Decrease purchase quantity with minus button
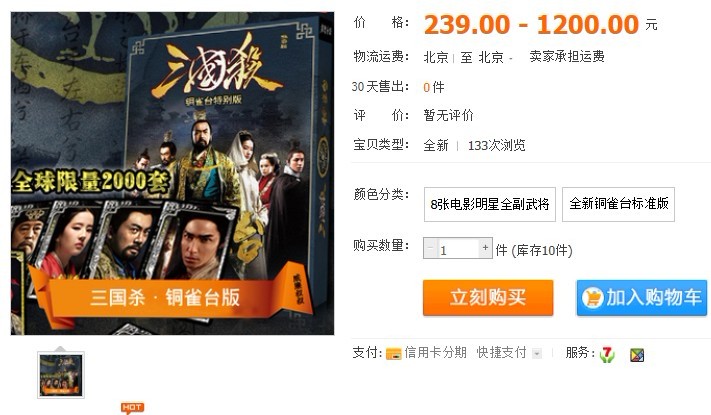The image size is (711, 415). click(x=430, y=248)
